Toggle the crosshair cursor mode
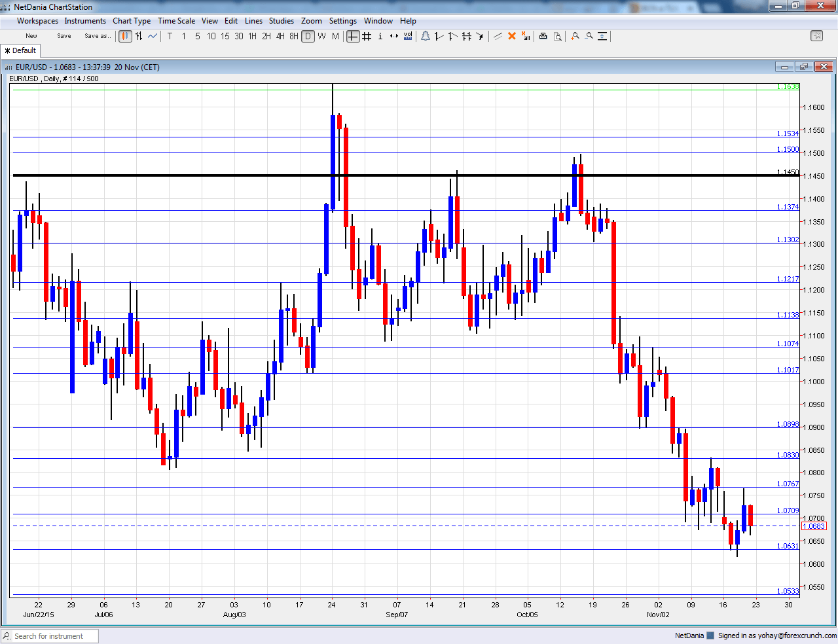838x644 pixels. 353,36
